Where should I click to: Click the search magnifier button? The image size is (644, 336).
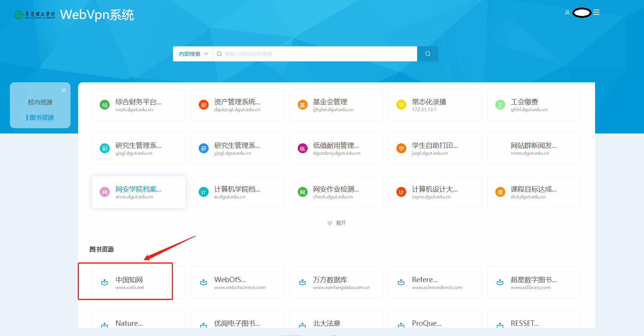click(427, 54)
